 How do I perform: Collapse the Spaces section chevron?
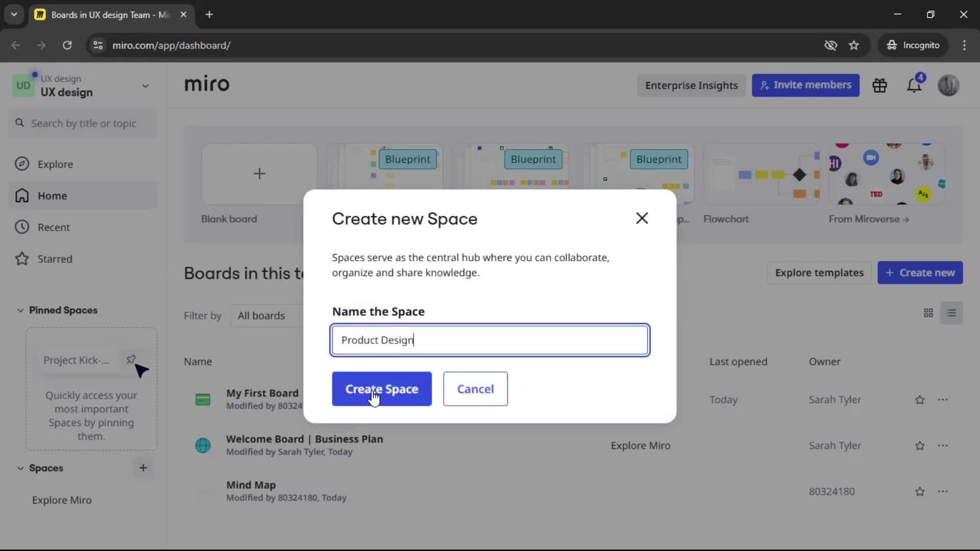tap(20, 468)
